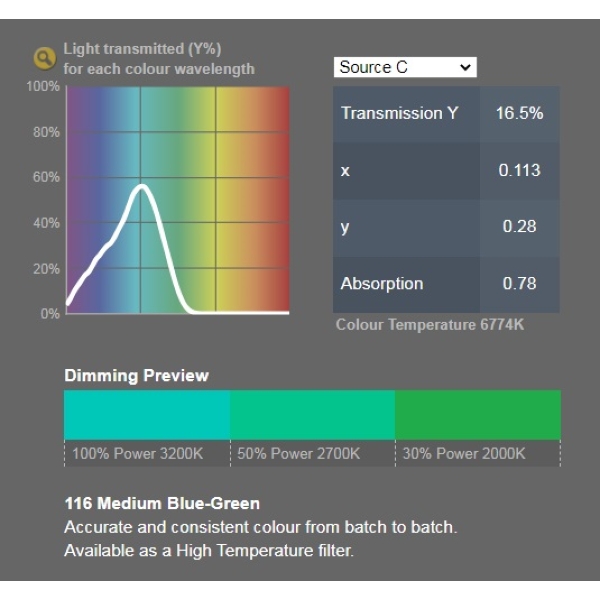
Task: Select the 50% Power 2700K colour swatch
Action: coord(313,415)
